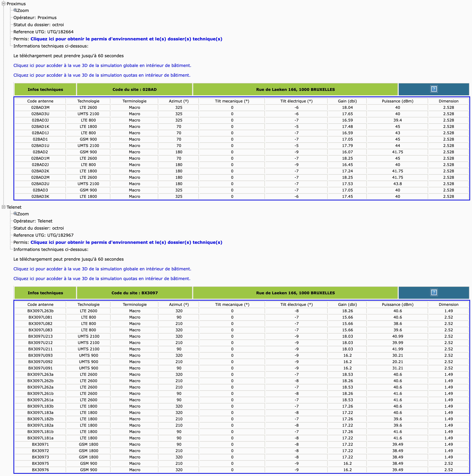
Task: Click 'Code du site : BX3097' header
Action: point(135,293)
